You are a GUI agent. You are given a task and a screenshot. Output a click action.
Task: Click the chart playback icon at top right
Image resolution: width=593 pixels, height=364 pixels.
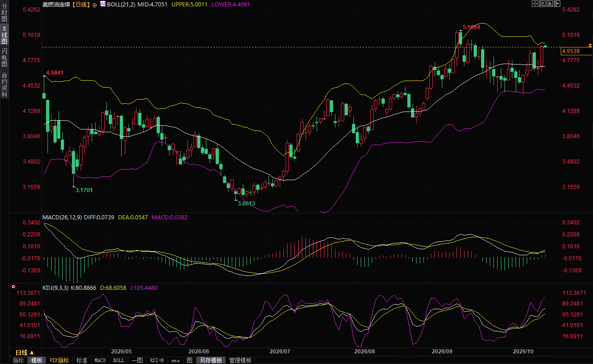pos(550,4)
